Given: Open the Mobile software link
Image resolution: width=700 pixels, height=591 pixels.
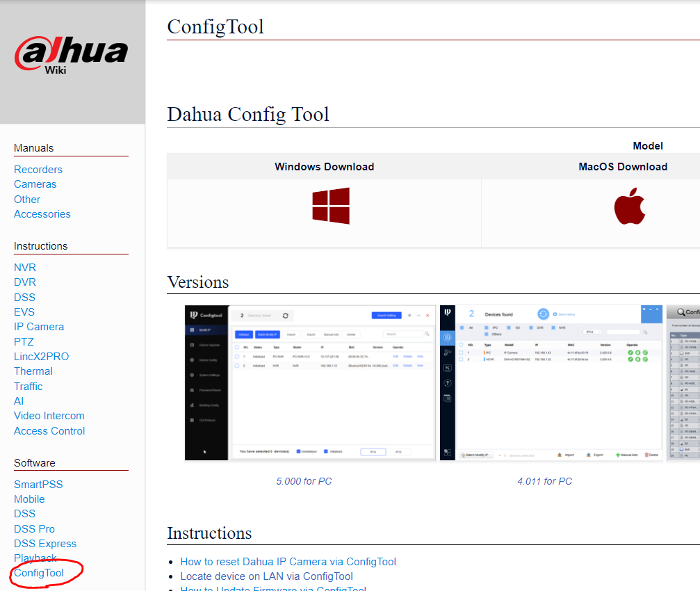Looking at the screenshot, I should [x=29, y=499].
